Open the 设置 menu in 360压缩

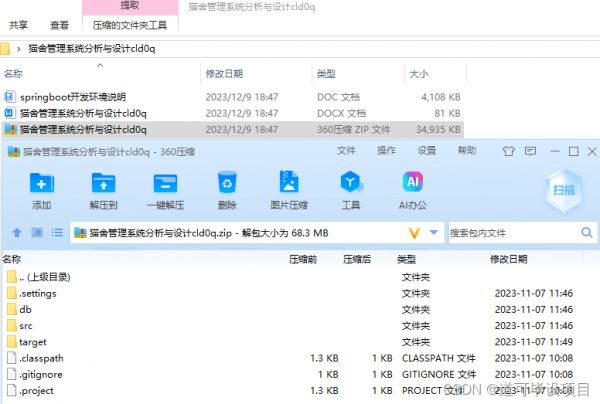click(427, 151)
